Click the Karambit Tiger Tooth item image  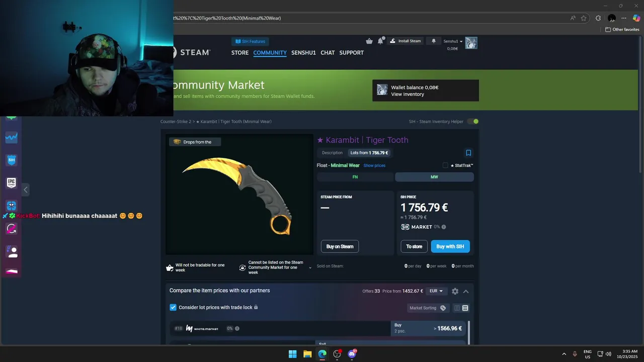[239, 195]
